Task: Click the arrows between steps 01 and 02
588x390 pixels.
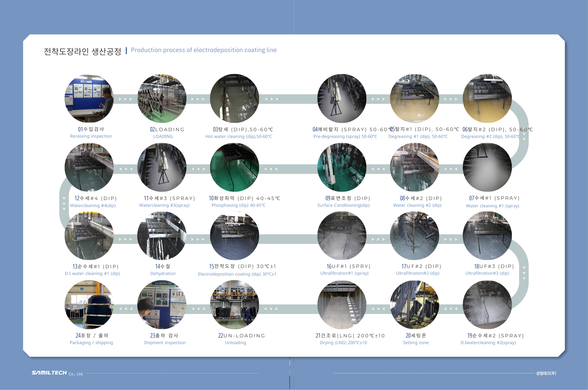Action: 126,99
